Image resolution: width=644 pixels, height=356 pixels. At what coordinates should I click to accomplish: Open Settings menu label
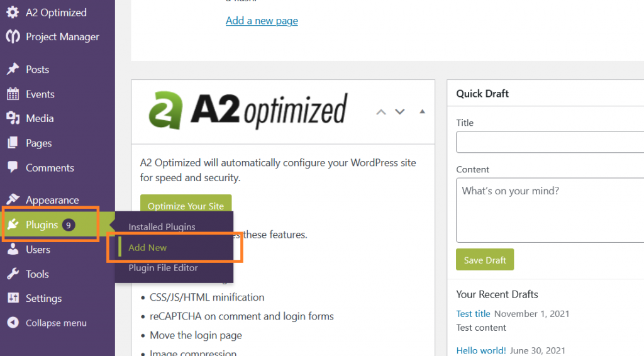tap(43, 299)
